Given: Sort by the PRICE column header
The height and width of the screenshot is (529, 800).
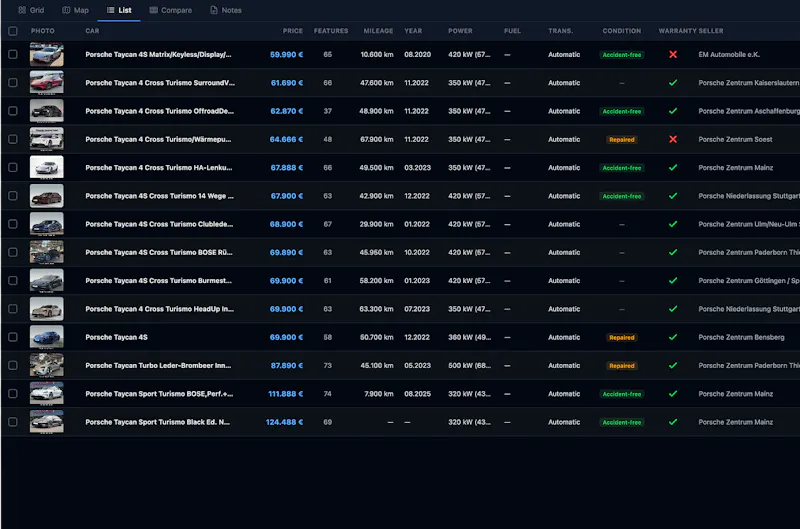Looking at the screenshot, I should tap(292, 31).
